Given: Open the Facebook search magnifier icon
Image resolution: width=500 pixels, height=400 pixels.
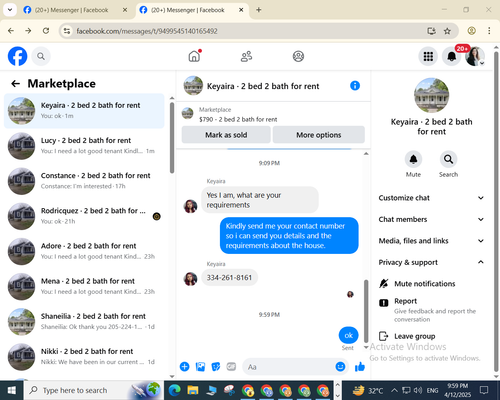Looking at the screenshot, I should (41, 56).
